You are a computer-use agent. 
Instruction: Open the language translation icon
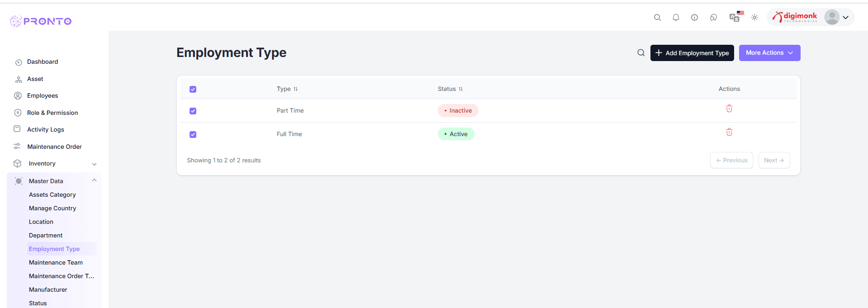coord(735,18)
